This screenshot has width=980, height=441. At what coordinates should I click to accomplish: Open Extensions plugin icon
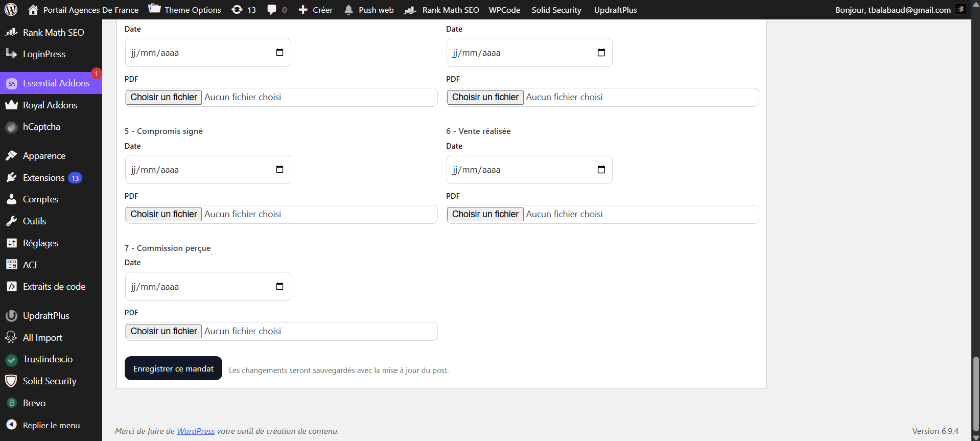coord(11,177)
